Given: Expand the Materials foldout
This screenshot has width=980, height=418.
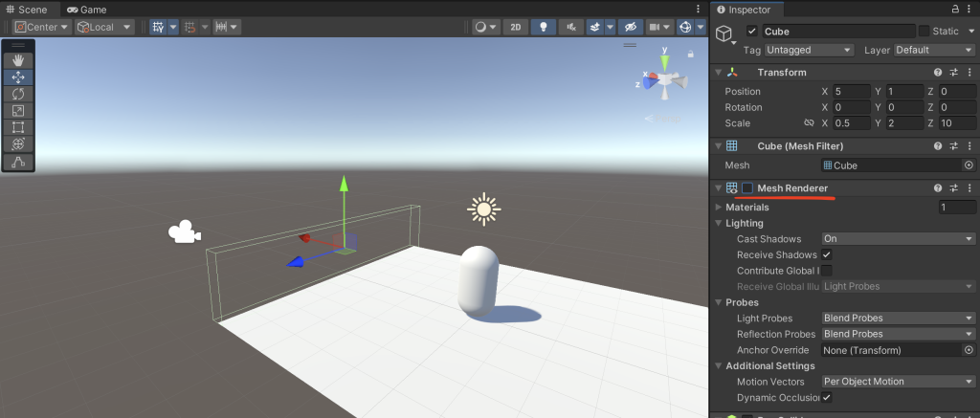Looking at the screenshot, I should pyautogui.click(x=719, y=208).
